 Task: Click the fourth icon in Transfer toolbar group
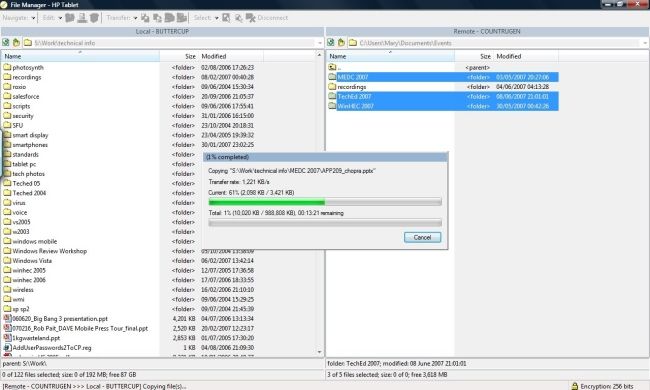(x=182, y=18)
